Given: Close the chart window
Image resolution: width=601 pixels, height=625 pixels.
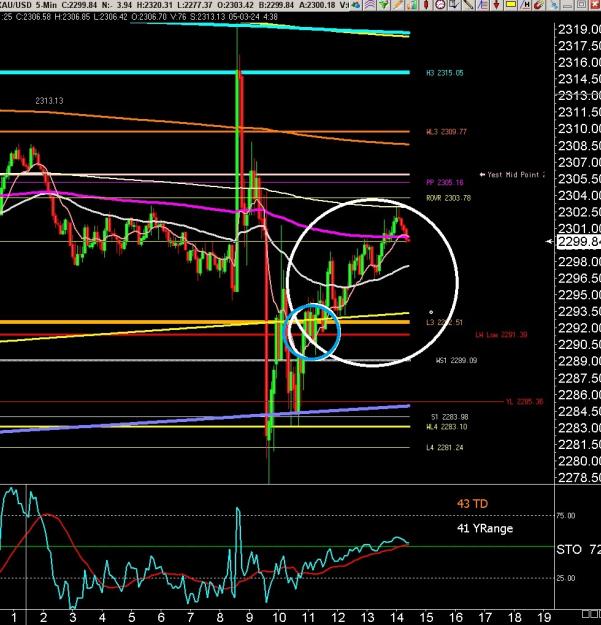Looking at the screenshot, I should click(x=594, y=5).
